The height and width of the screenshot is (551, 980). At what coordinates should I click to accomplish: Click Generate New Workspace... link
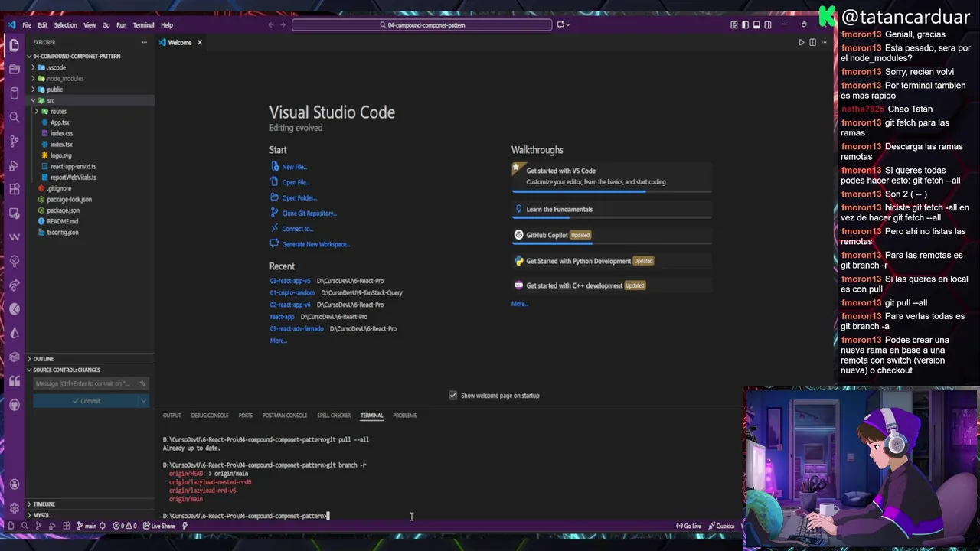pyautogui.click(x=315, y=244)
